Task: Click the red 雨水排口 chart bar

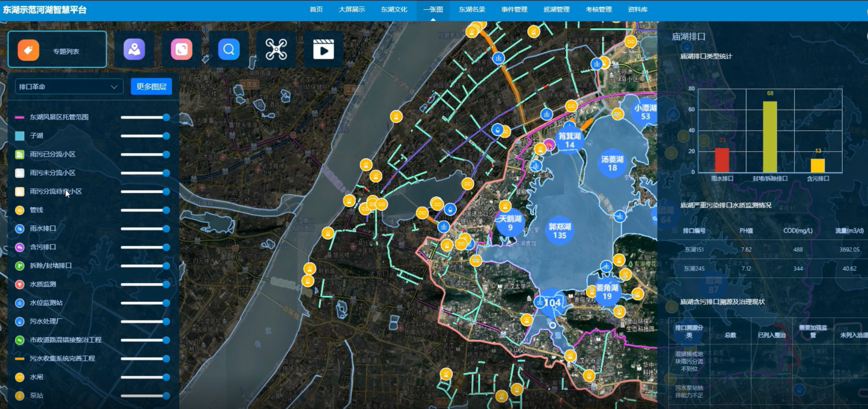Action: point(722,160)
